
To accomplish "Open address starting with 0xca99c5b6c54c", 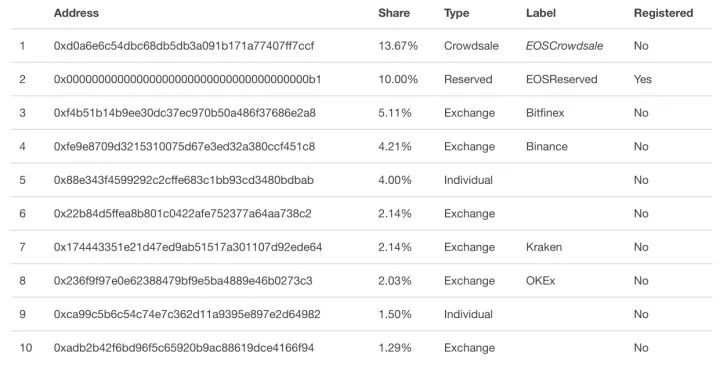I will [187, 314].
